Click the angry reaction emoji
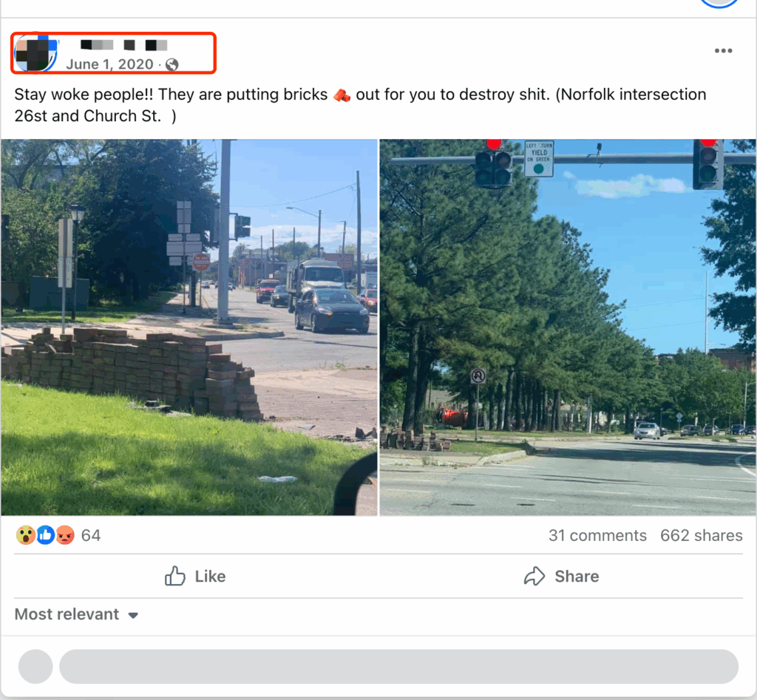757x700 pixels. (x=65, y=535)
